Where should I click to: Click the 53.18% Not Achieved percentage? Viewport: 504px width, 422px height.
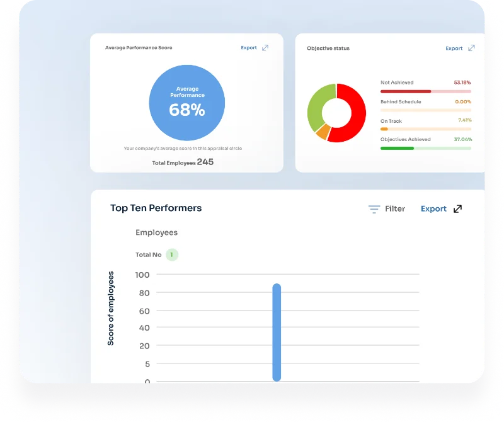click(462, 83)
